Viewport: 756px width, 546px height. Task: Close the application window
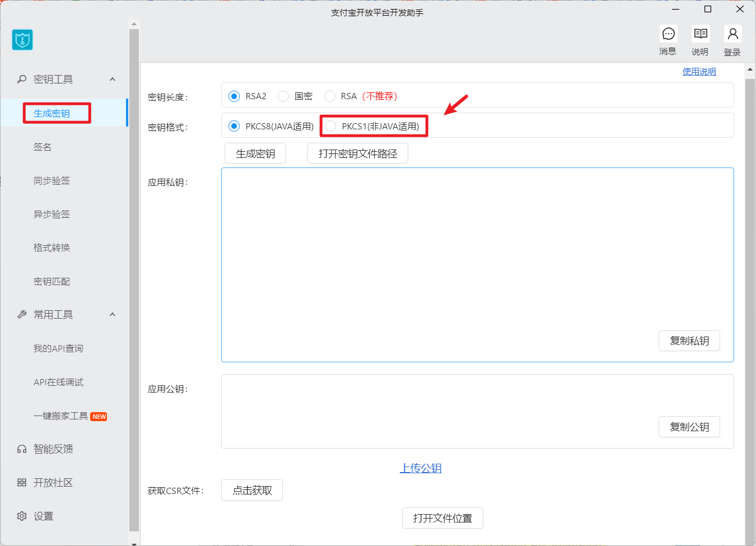(740, 9)
